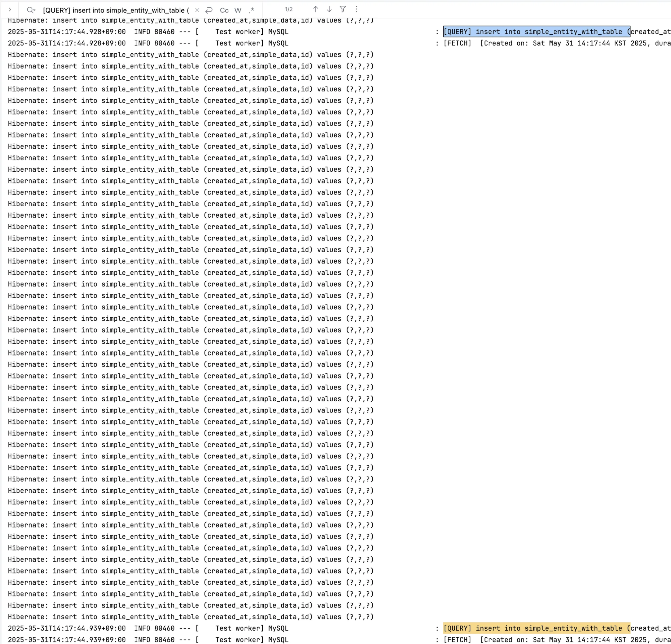Insert new line in search field
671x644 pixels.
tap(209, 10)
